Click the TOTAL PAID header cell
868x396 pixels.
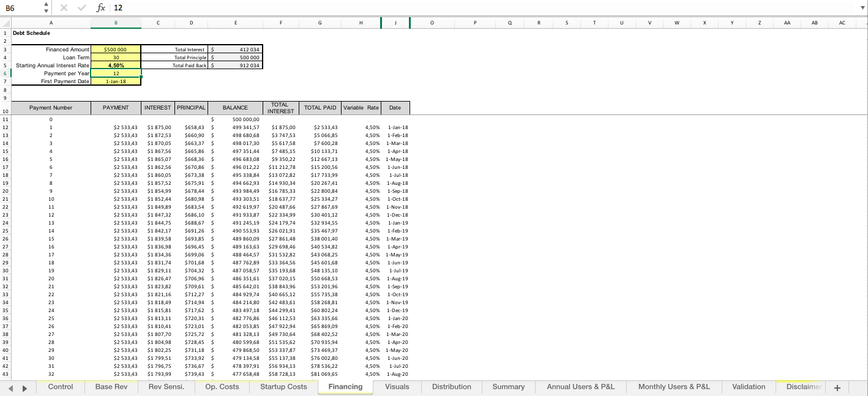(320, 108)
